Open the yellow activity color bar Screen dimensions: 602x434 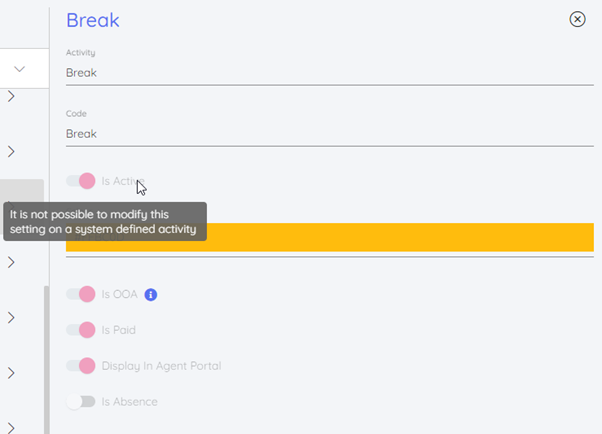pos(400,238)
